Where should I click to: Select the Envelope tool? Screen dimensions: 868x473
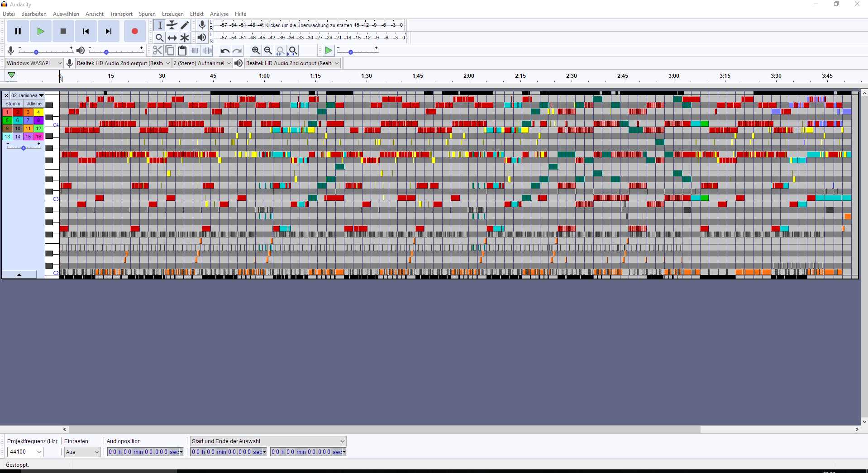172,25
